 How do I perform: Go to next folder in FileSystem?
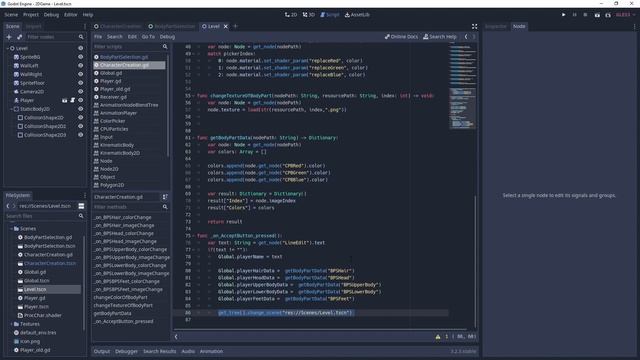pyautogui.click(x=14, y=206)
